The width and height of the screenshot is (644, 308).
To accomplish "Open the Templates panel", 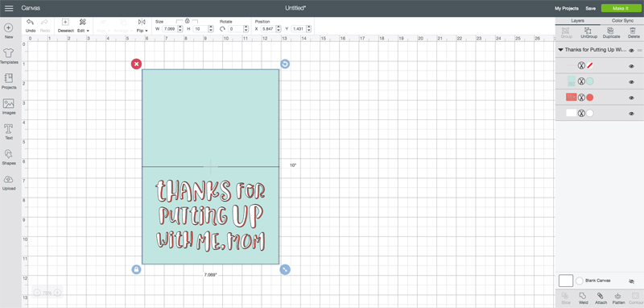I will coord(9,56).
